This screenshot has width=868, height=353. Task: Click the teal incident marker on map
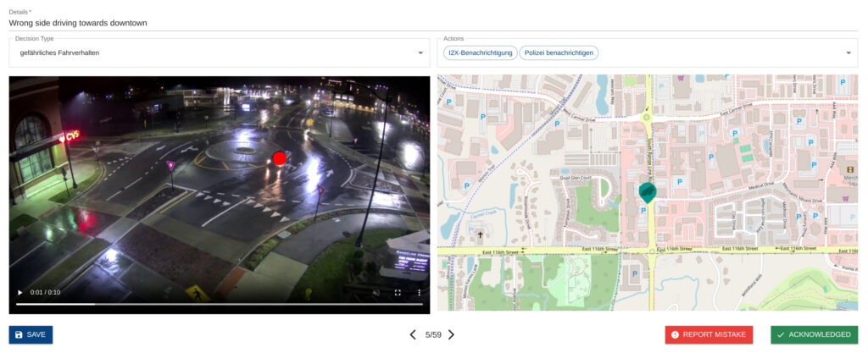647,192
